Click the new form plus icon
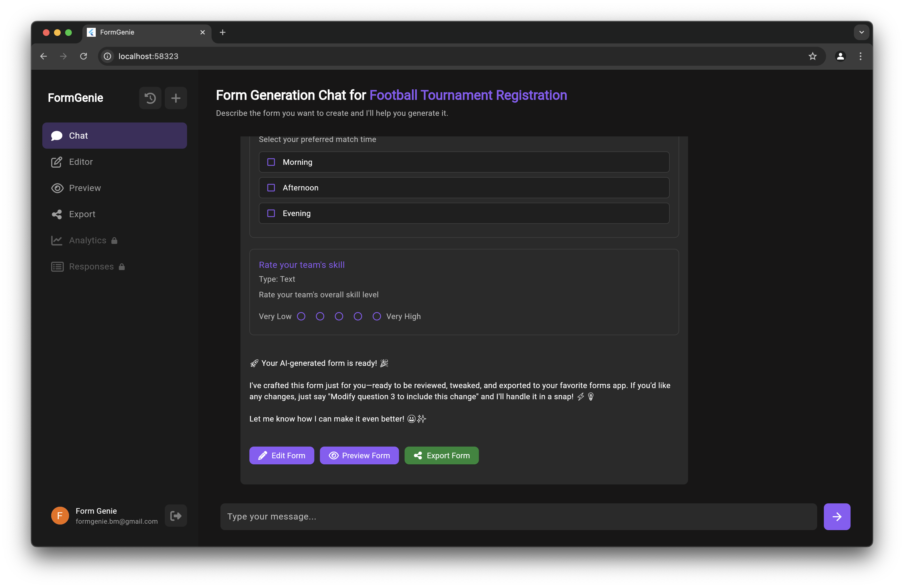 tap(175, 98)
